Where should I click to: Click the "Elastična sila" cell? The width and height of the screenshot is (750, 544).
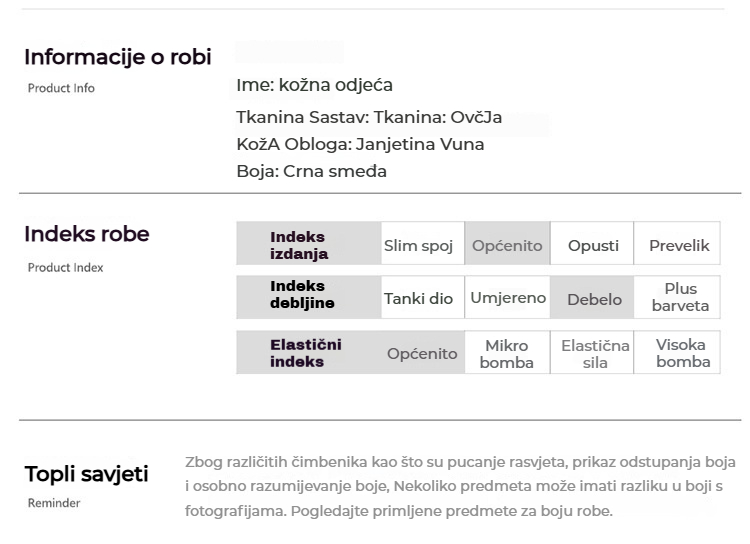tap(595, 353)
